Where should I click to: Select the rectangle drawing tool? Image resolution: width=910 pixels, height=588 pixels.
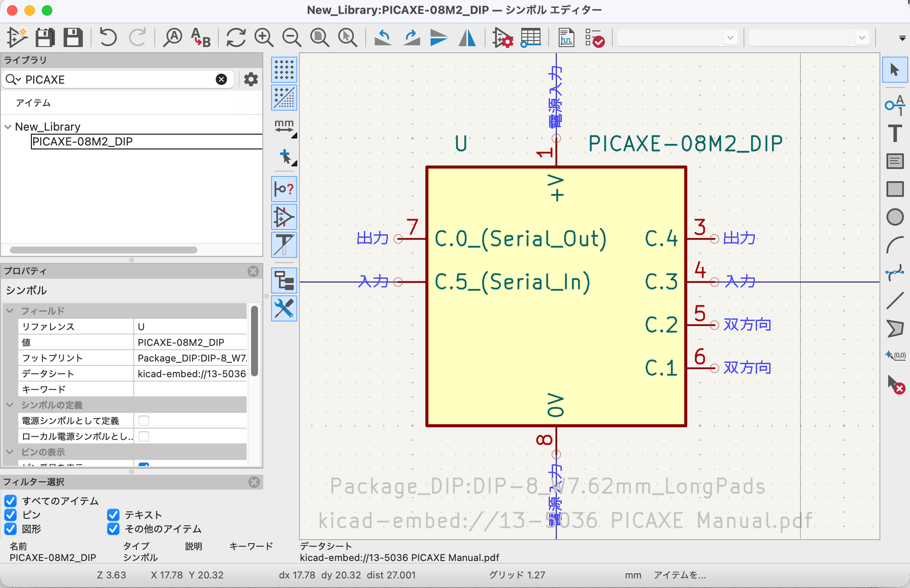click(895, 189)
